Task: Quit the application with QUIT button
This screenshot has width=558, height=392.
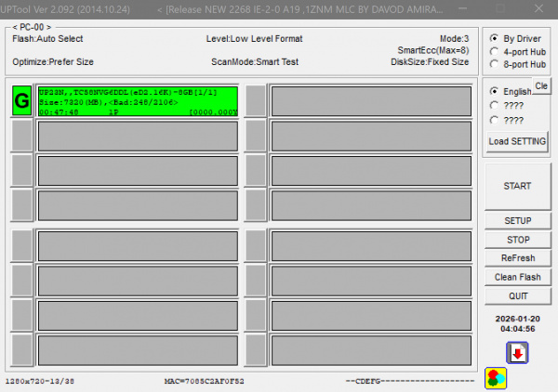Action: 517,295
